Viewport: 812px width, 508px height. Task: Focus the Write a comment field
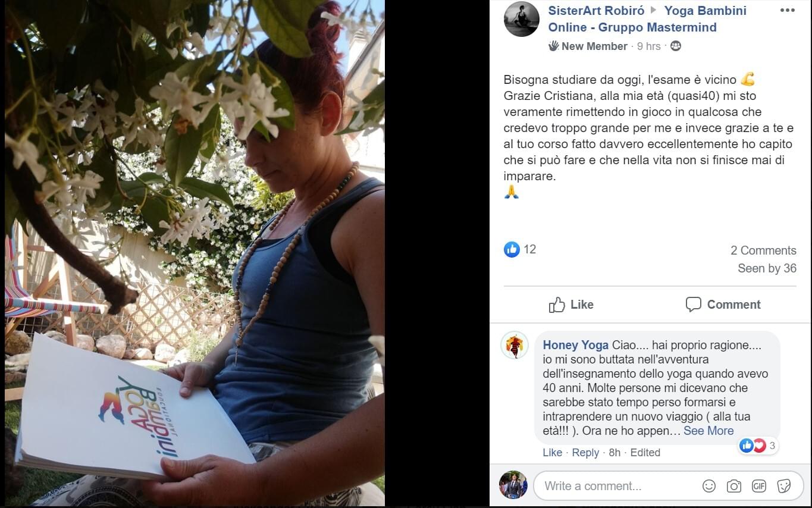pyautogui.click(x=619, y=486)
